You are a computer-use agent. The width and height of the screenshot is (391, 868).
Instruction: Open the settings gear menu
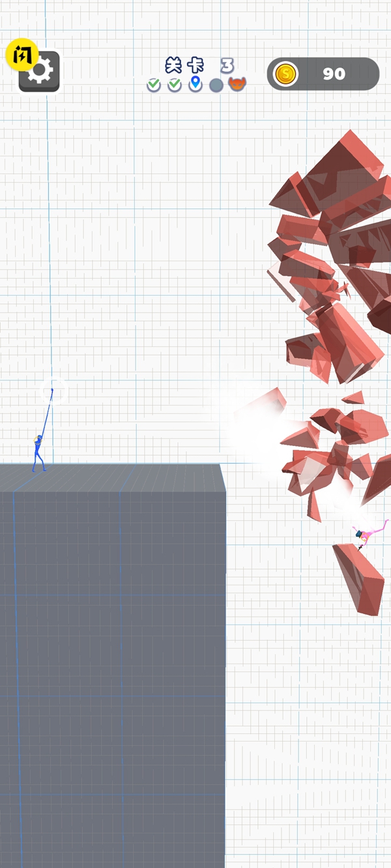tap(40, 72)
